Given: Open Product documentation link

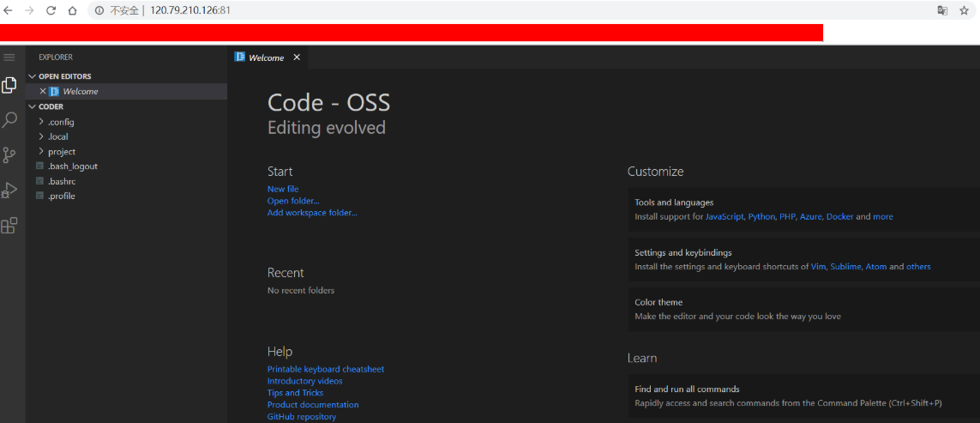Looking at the screenshot, I should [313, 405].
